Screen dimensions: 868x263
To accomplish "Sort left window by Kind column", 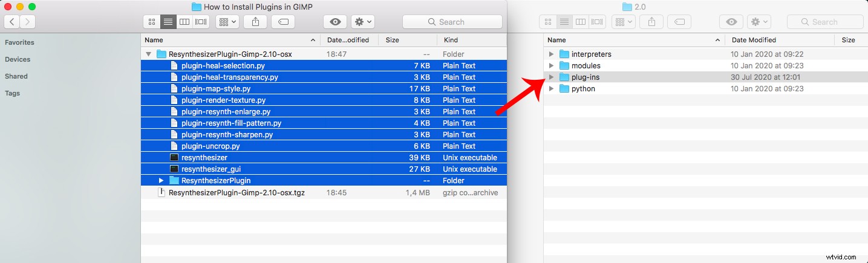I will [x=471, y=40].
